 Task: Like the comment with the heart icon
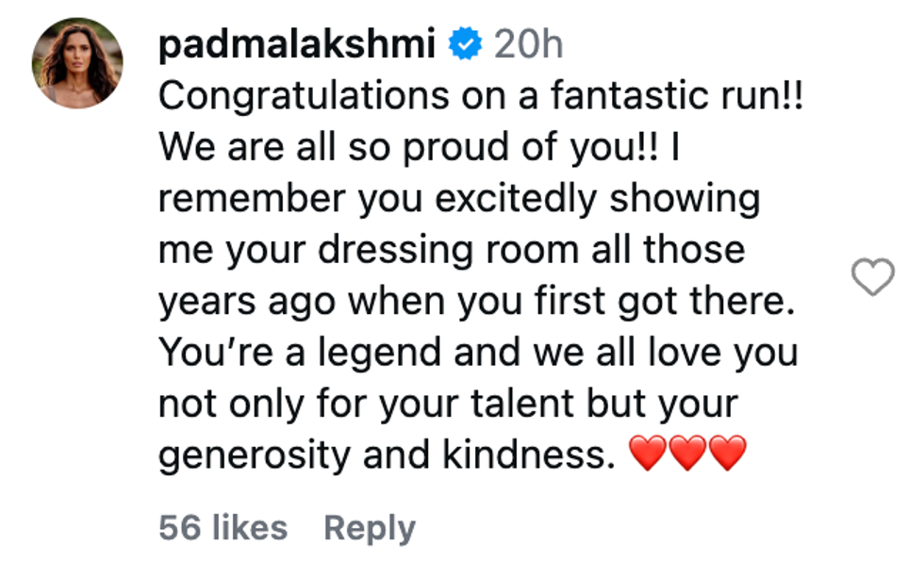pyautogui.click(x=872, y=278)
